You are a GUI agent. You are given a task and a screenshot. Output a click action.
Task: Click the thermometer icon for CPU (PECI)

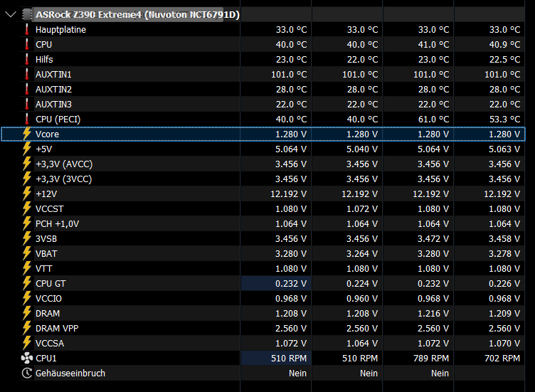(x=27, y=120)
